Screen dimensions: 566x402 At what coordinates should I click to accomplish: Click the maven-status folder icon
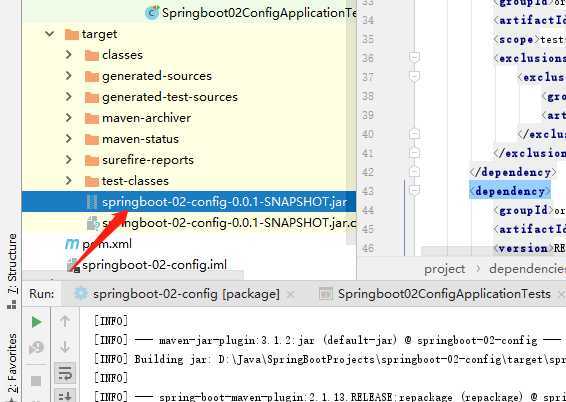[x=92, y=139]
